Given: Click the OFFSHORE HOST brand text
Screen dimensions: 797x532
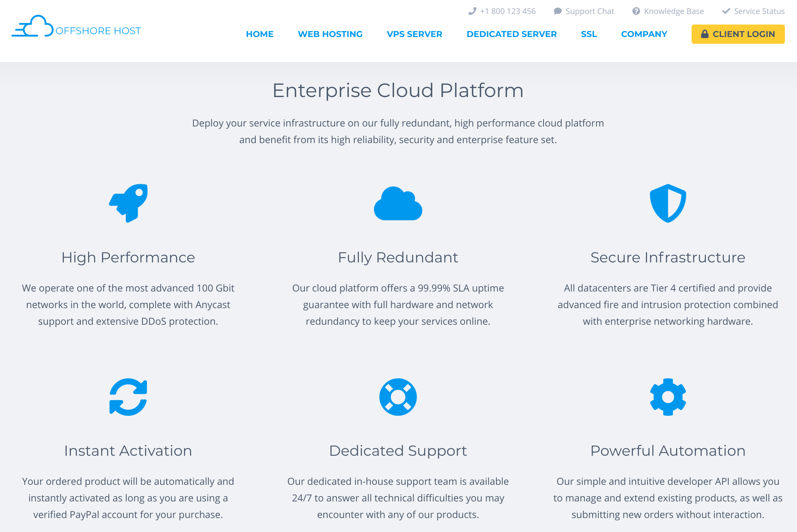Looking at the screenshot, I should [98, 31].
